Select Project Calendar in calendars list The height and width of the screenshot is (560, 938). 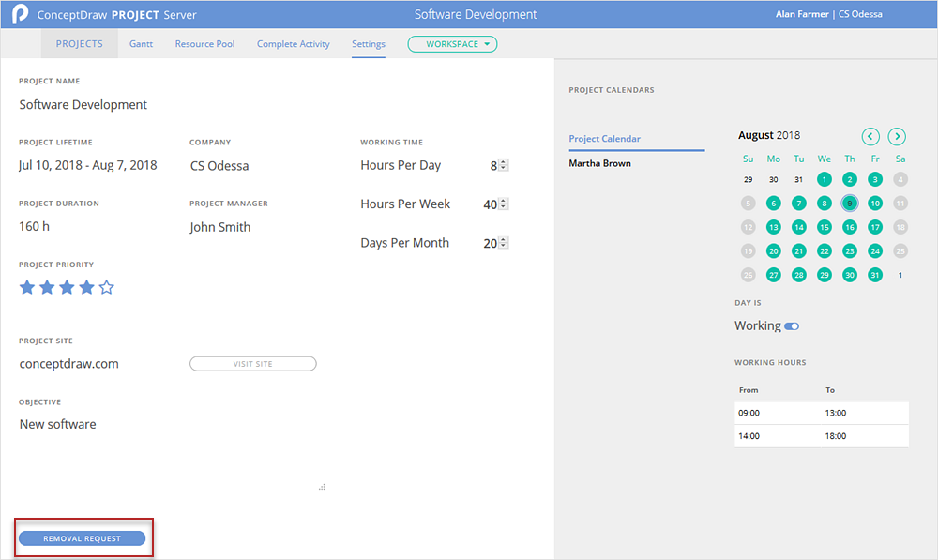pyautogui.click(x=604, y=139)
